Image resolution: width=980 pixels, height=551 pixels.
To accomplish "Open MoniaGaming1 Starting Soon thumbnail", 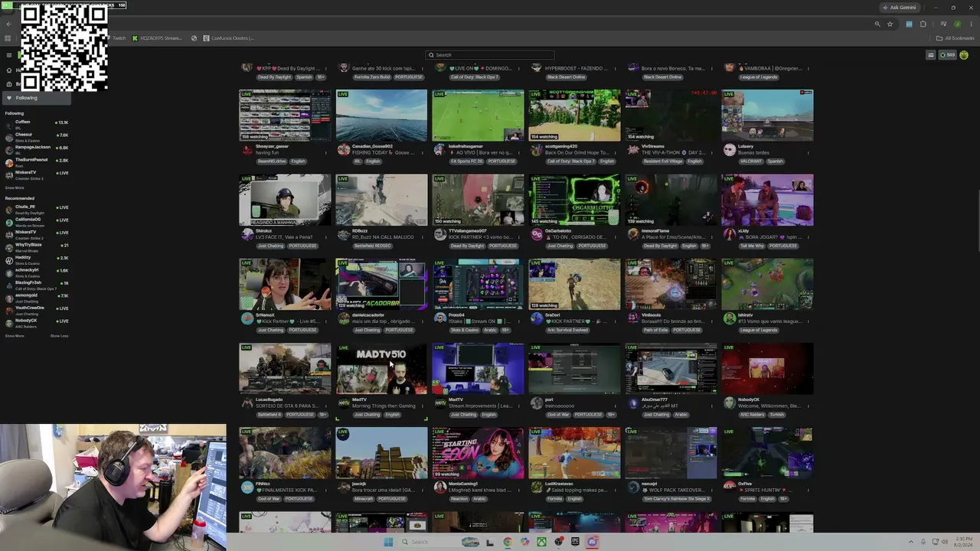I will pos(478,453).
